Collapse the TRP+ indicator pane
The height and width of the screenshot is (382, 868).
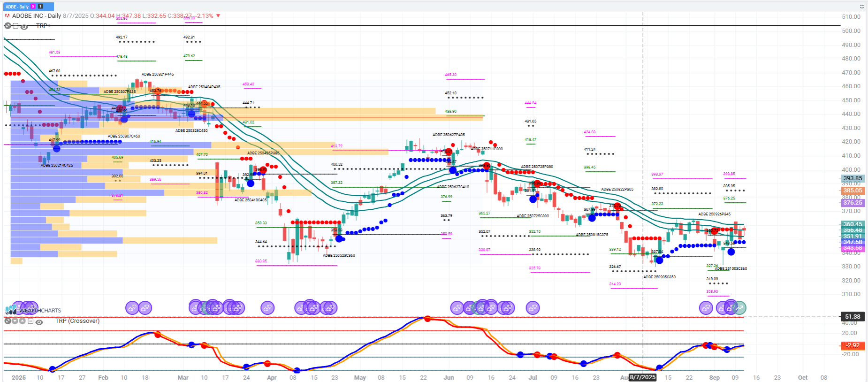15,26
